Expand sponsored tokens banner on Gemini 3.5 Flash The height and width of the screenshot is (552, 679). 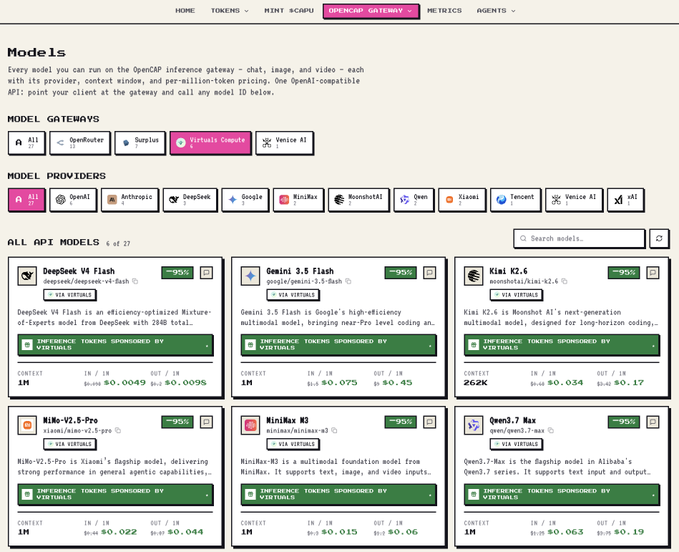pyautogui.click(x=339, y=345)
